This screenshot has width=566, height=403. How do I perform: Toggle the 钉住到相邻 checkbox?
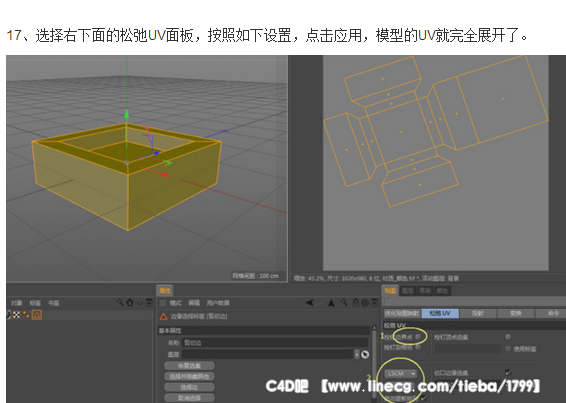[418, 347]
